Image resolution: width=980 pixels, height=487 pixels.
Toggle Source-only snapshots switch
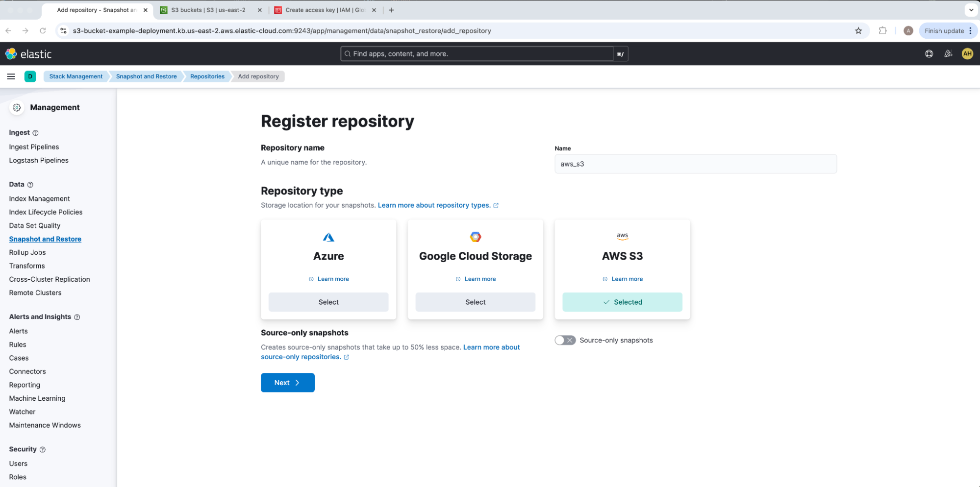click(x=565, y=340)
